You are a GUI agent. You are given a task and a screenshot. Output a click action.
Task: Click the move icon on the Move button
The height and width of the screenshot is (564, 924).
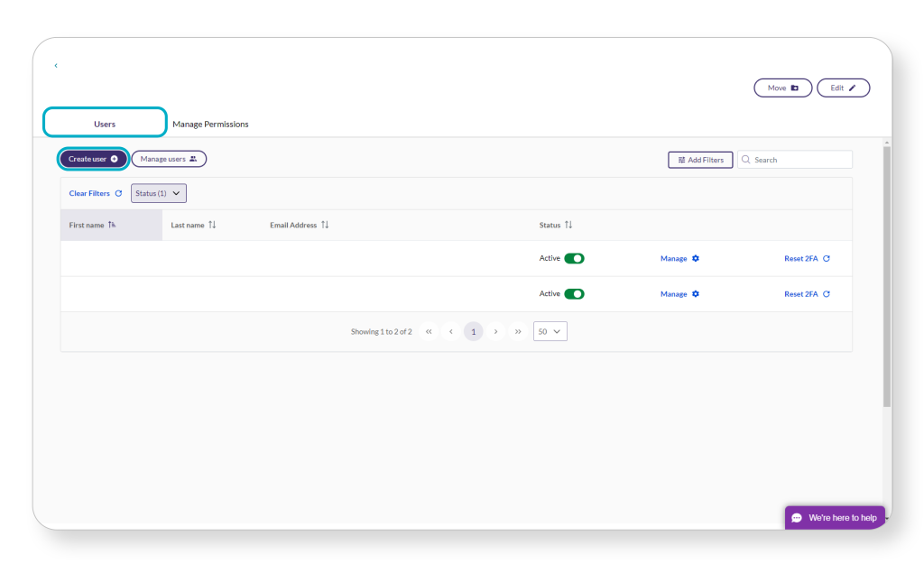793,88
